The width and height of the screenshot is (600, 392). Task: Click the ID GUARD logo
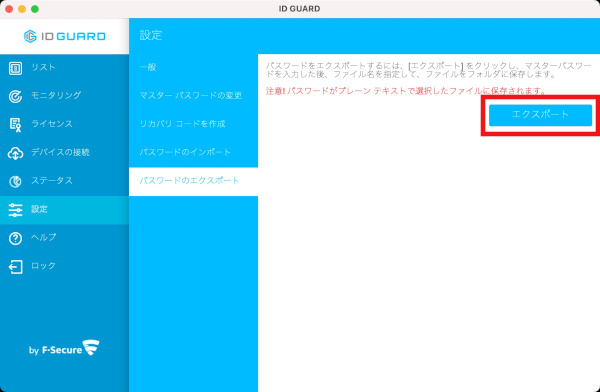[64, 36]
